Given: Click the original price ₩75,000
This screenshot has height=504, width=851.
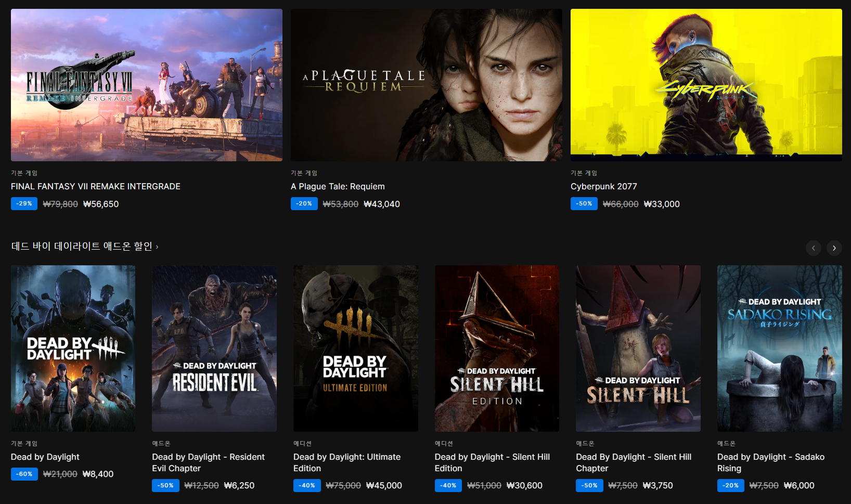Looking at the screenshot, I should tap(343, 485).
